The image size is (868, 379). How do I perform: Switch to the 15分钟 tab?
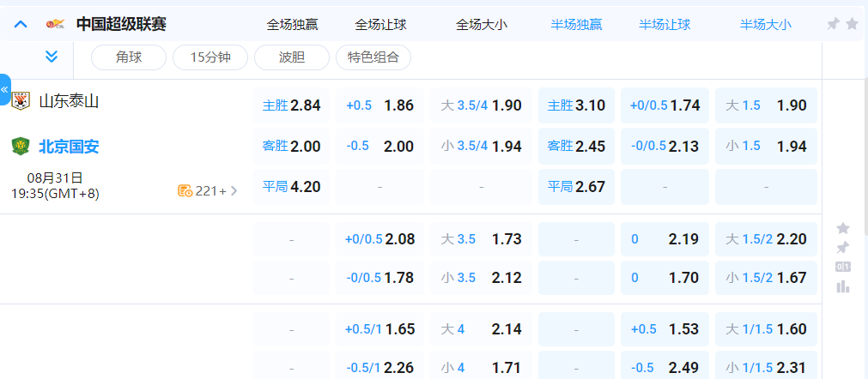coord(209,57)
